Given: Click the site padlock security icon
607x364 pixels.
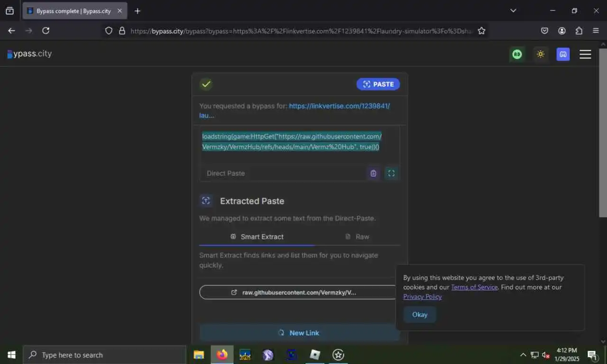Looking at the screenshot, I should [x=122, y=30].
